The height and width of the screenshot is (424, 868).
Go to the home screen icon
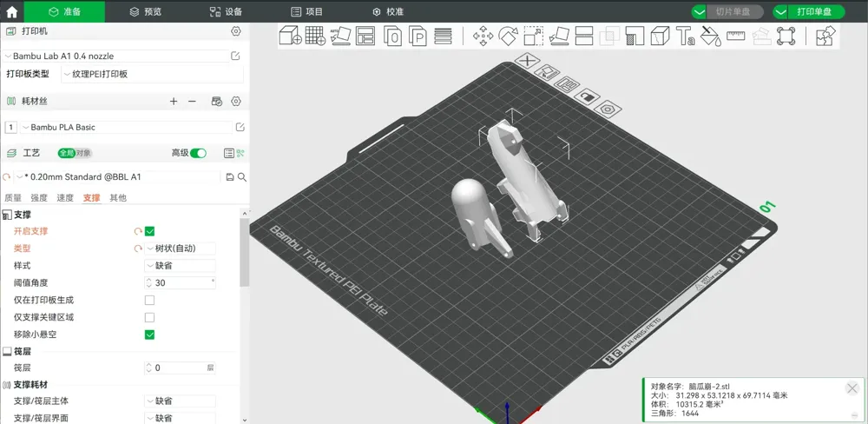coord(11,11)
